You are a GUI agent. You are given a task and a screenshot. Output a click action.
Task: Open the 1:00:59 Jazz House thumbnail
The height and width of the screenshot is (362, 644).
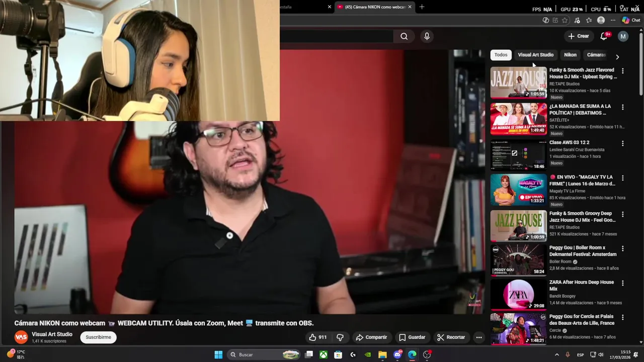click(518, 226)
